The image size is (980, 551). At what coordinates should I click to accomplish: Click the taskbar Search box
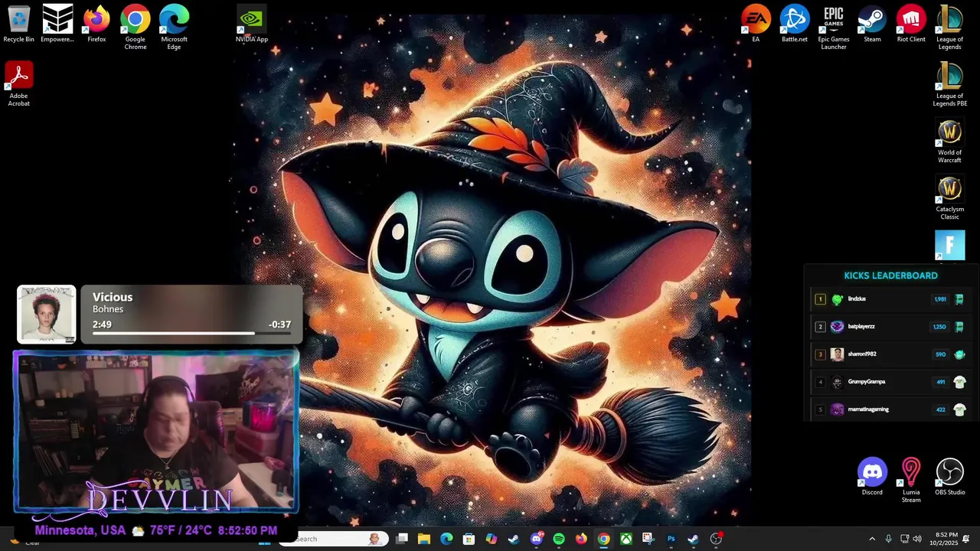click(334, 539)
